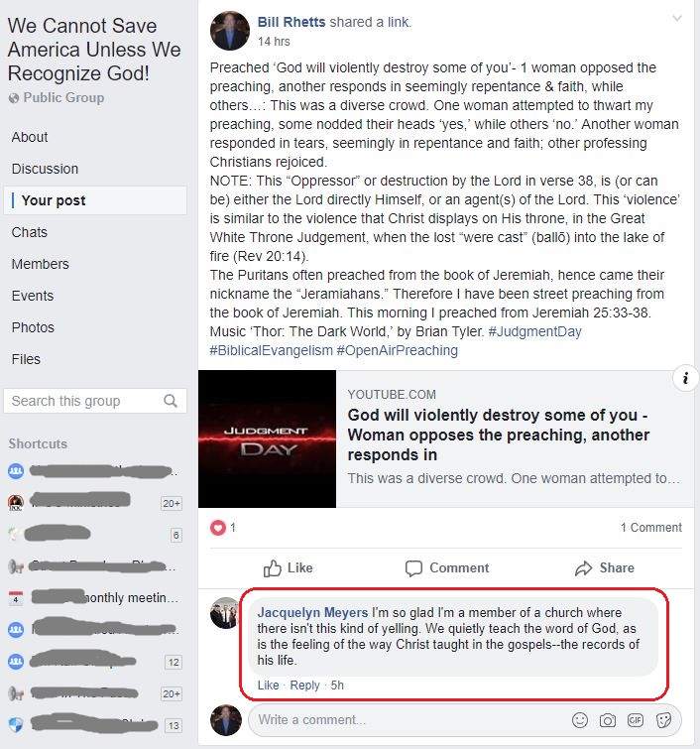The image size is (700, 749).
Task: Open the post options chevron menu
Action: (676, 19)
